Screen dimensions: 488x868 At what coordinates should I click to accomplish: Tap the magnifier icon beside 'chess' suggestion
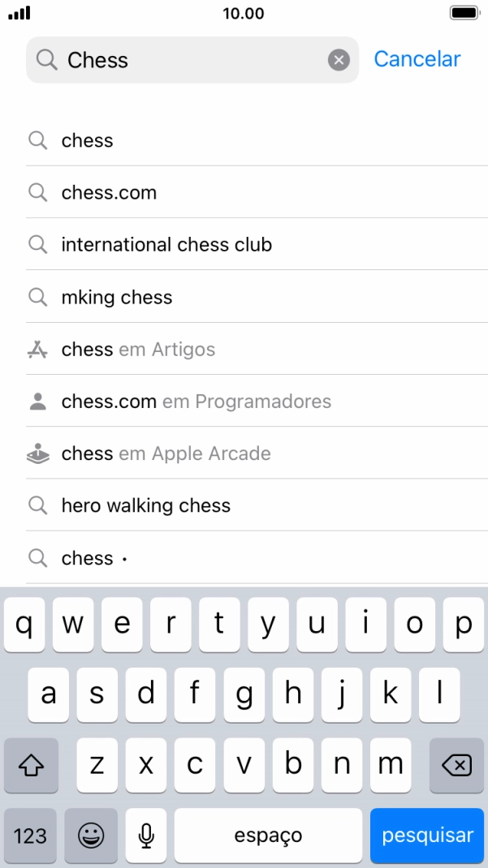coord(38,140)
